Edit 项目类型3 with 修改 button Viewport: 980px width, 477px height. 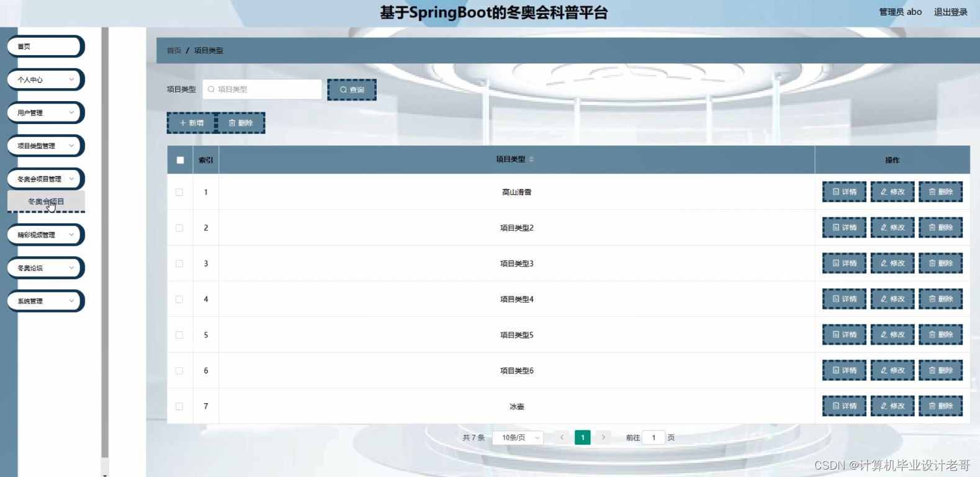pos(892,263)
